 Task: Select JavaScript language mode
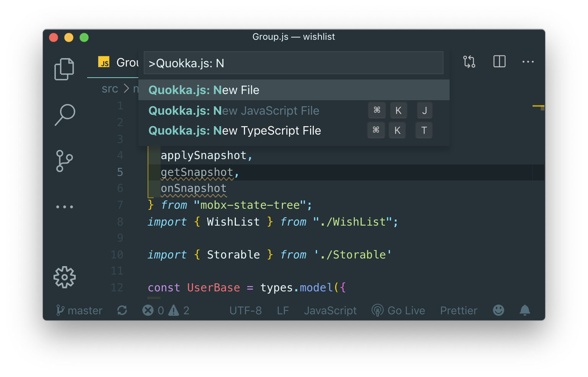coord(330,310)
